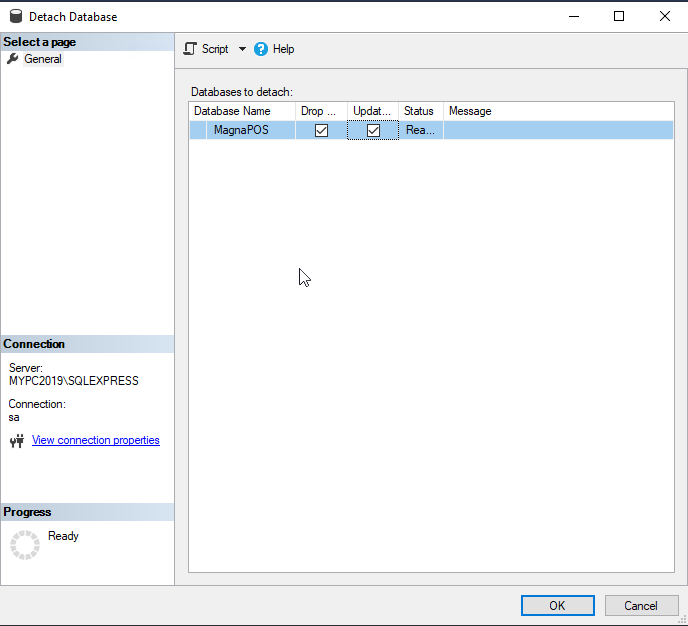Image resolution: width=688 pixels, height=626 pixels.
Task: Click the database icon in the title bar
Action: [x=16, y=17]
